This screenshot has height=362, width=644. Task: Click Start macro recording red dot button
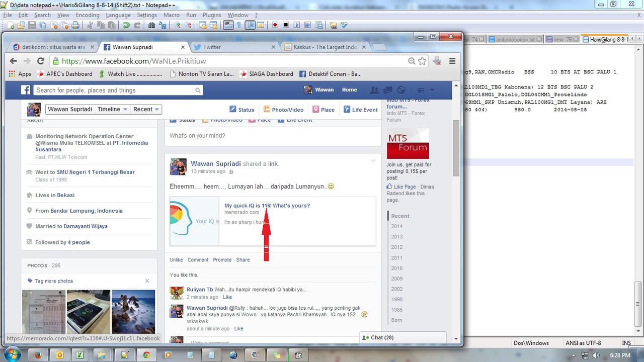pos(275,25)
